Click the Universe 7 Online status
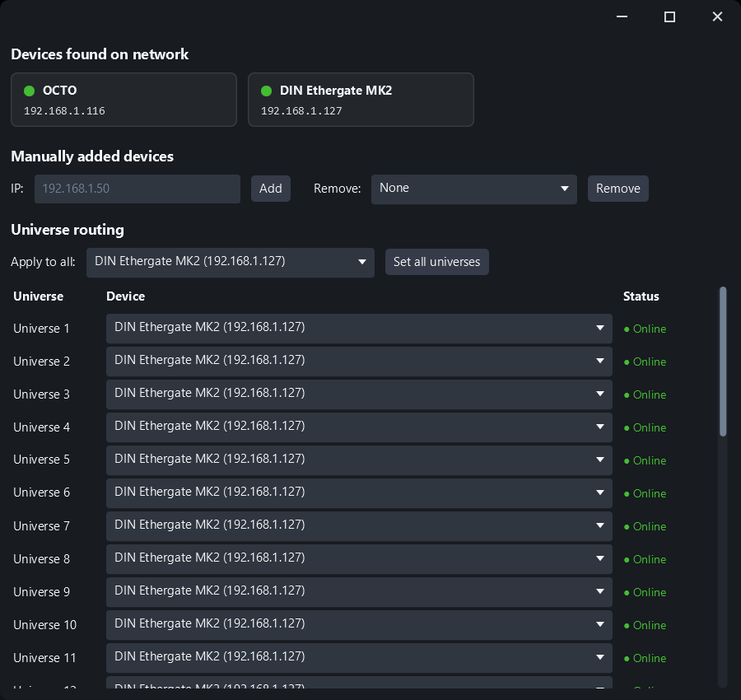Screen dimensions: 741x700 pos(645,526)
